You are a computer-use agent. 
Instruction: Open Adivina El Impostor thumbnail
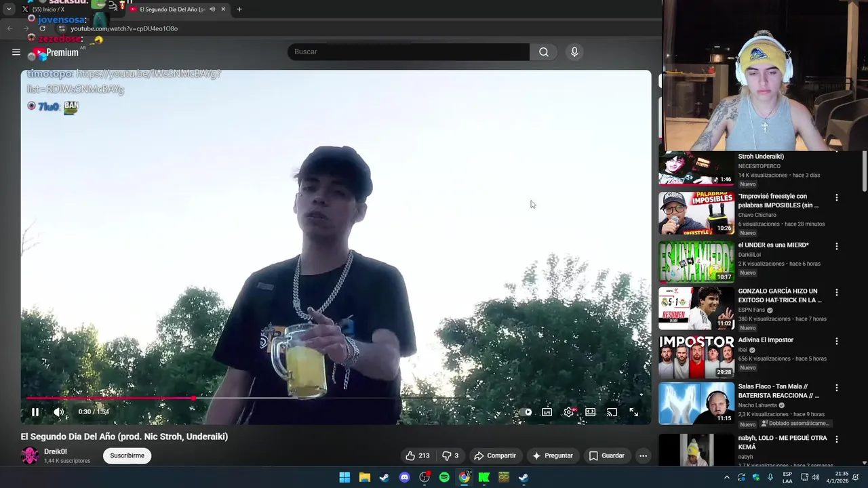[x=696, y=357]
